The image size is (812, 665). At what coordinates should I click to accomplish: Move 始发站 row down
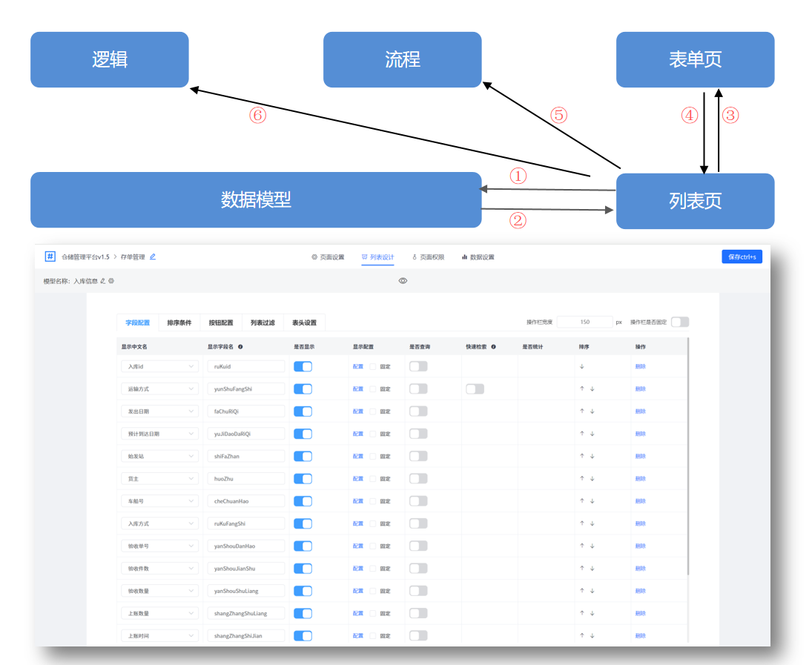tap(592, 456)
